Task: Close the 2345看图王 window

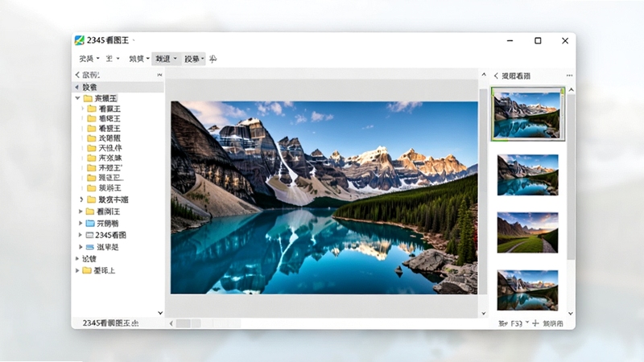Action: (x=565, y=41)
